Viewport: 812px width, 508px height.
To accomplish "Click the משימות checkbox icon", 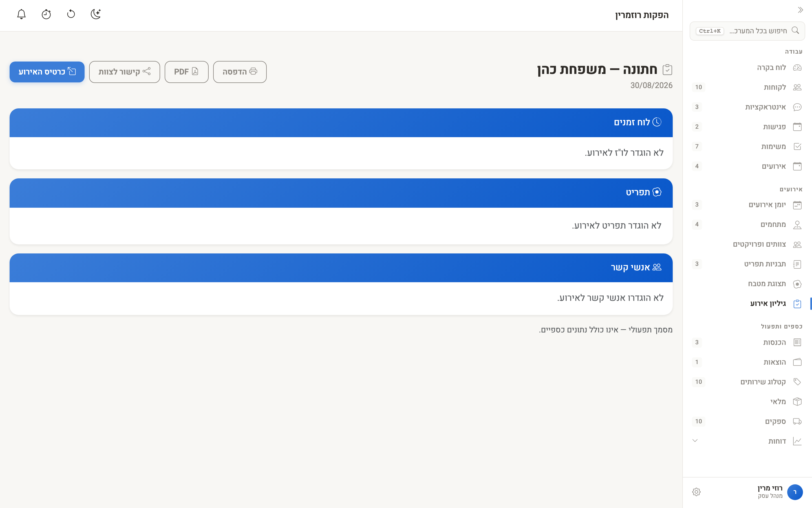I will [797, 146].
